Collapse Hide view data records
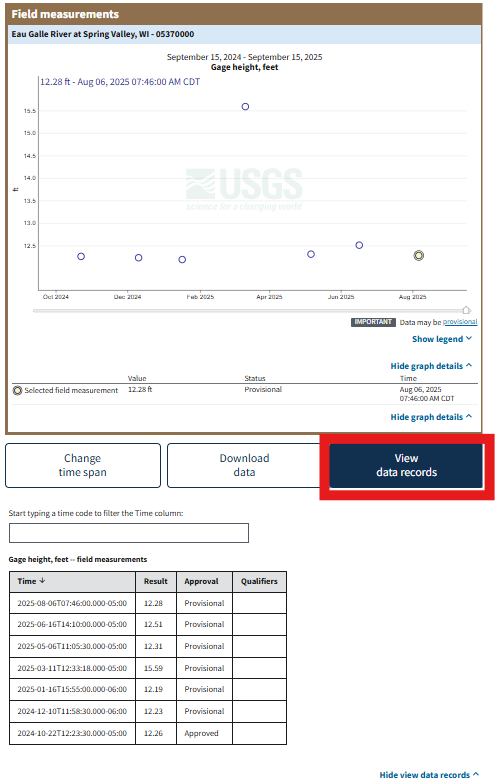 [429, 775]
